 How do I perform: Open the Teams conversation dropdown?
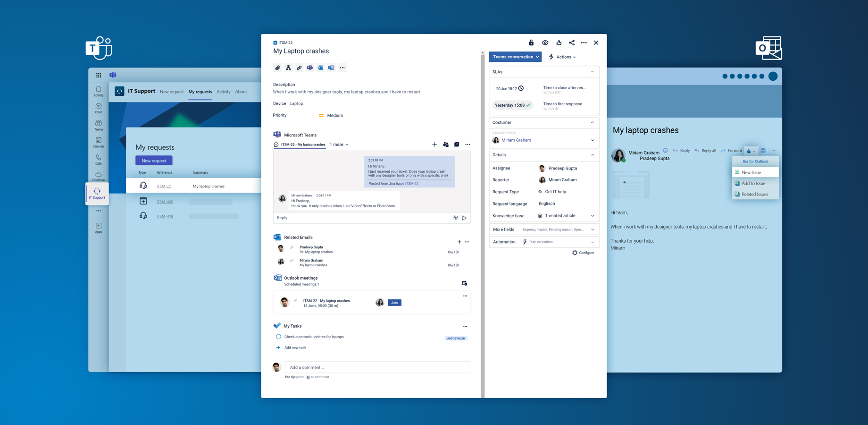(x=515, y=57)
